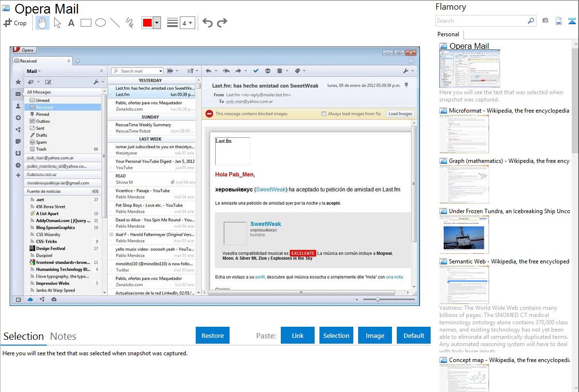Click the bookmarks star icon in Opera sidebar
Image resolution: width=579 pixels, height=392 pixels.
point(18,82)
